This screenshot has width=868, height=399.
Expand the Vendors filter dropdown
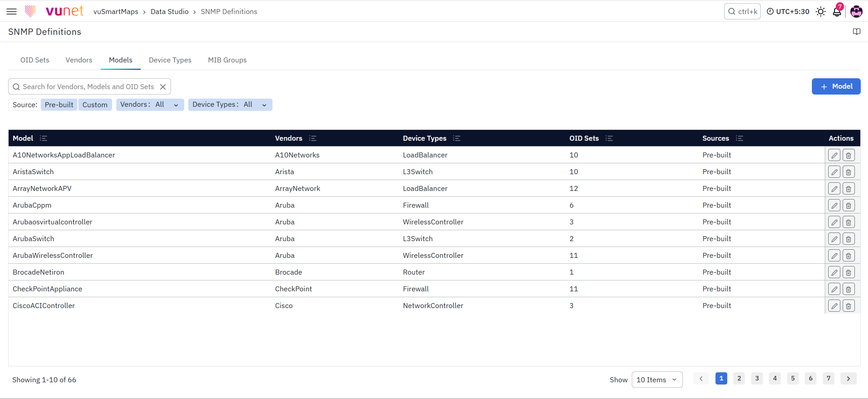point(150,104)
